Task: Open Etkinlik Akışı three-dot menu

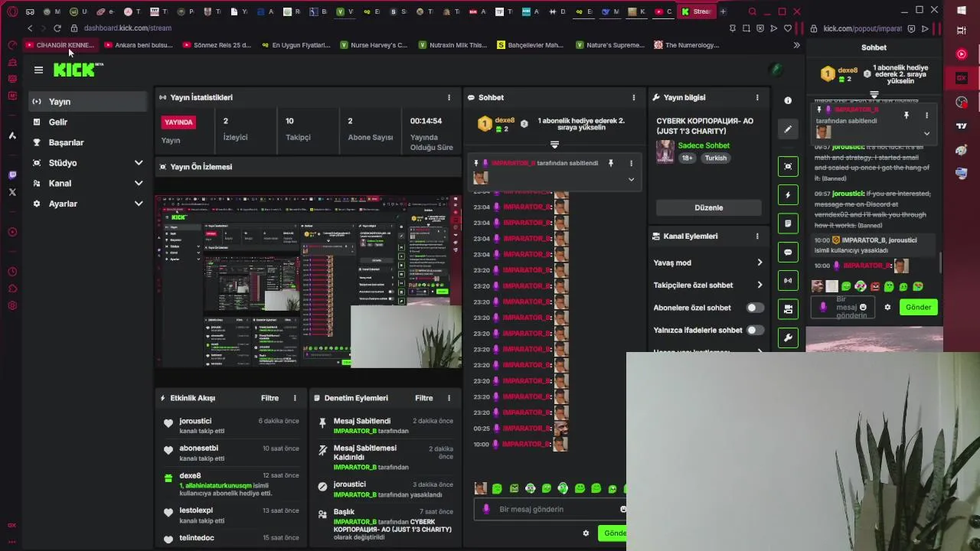Action: pyautogui.click(x=295, y=398)
